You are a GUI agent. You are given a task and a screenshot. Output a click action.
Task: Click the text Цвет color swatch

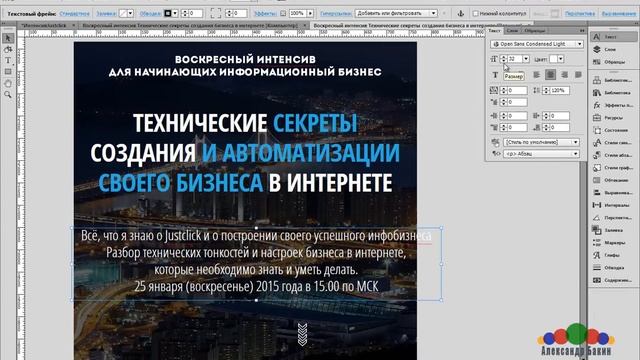553,59
